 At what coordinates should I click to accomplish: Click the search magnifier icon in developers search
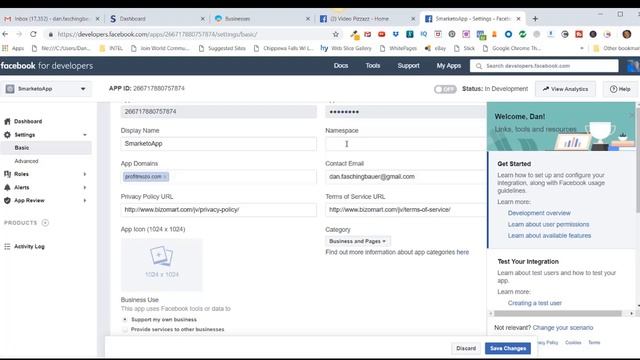click(479, 66)
